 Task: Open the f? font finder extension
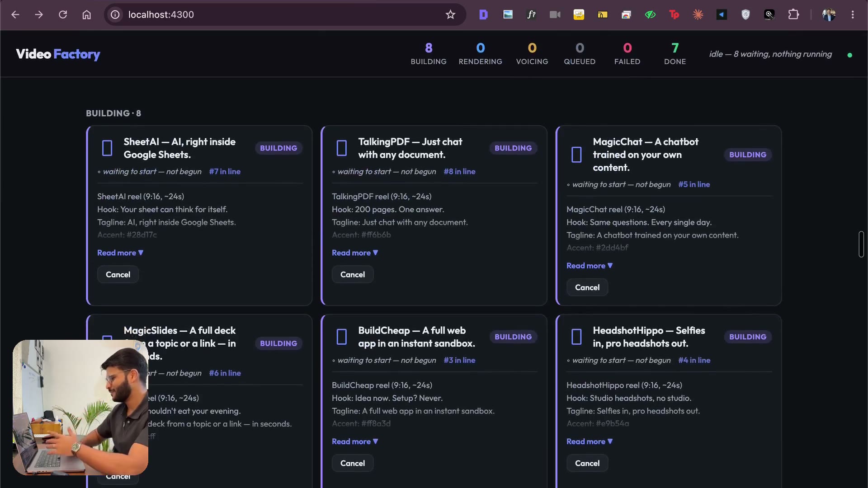point(532,14)
